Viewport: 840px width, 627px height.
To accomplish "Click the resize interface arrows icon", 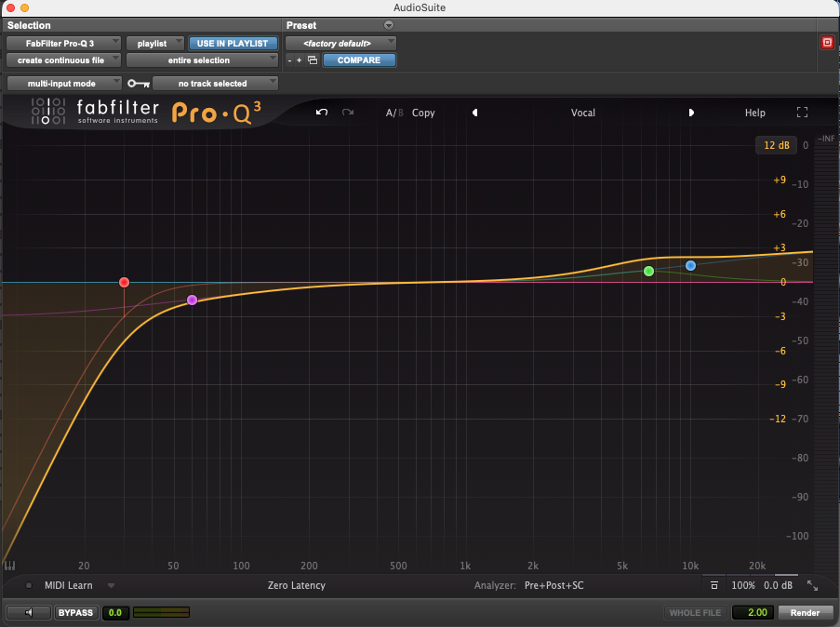I will click(x=812, y=586).
